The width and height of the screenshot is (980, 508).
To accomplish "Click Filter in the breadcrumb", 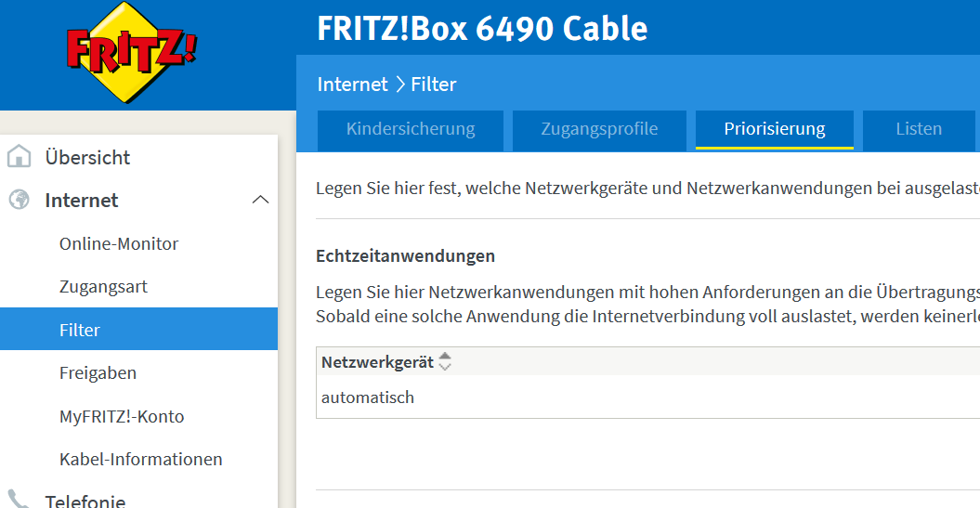I will click(x=434, y=85).
